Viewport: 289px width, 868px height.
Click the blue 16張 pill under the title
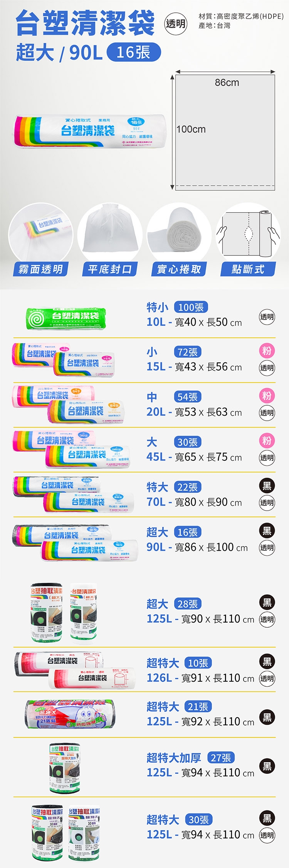133,52
